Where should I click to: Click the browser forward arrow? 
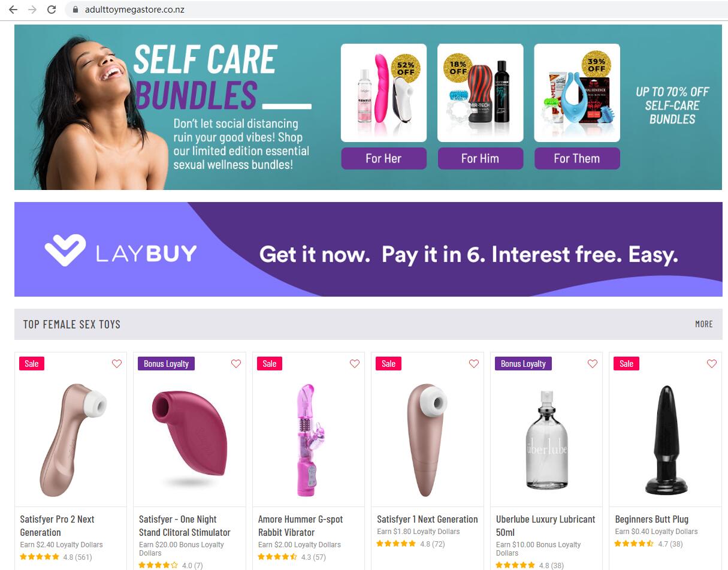[x=32, y=10]
